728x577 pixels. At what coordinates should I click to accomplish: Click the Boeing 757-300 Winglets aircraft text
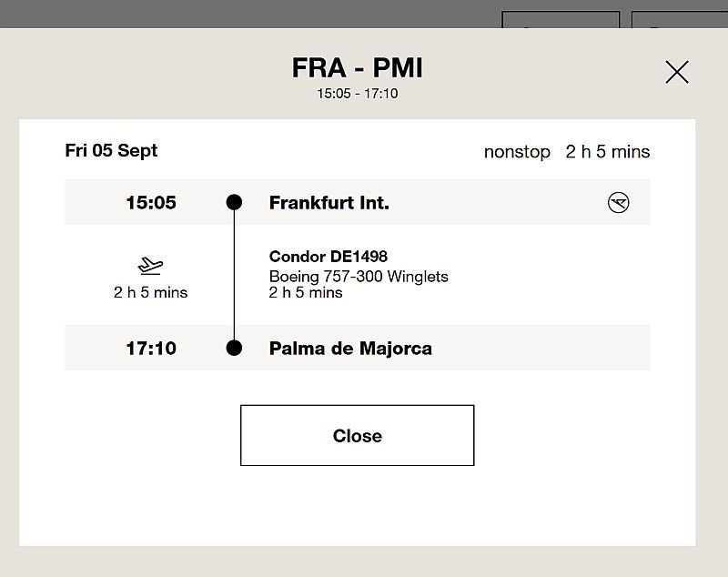coord(358,276)
